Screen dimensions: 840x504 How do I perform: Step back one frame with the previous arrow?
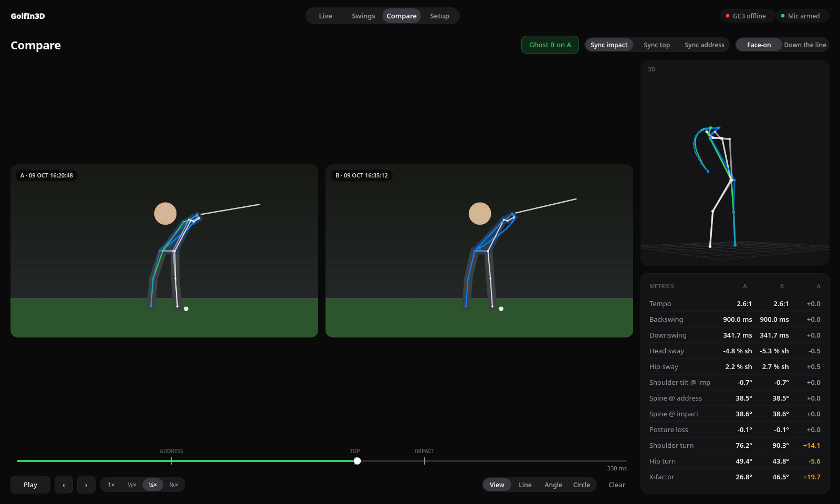point(64,485)
